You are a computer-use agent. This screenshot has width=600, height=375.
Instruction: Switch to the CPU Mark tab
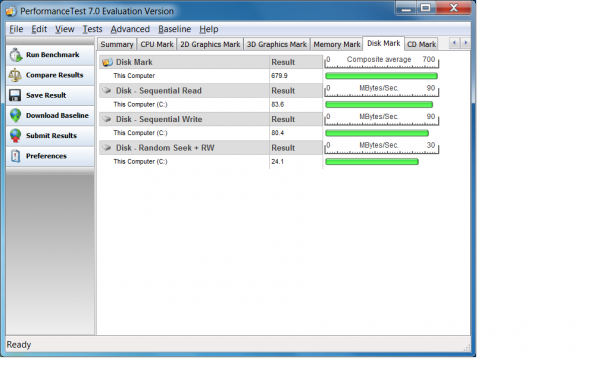157,44
